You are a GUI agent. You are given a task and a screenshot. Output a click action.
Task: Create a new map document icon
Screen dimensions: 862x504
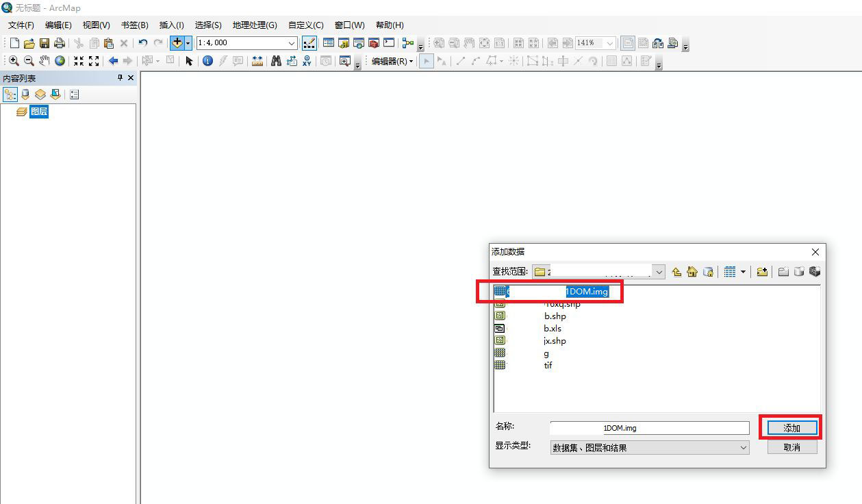click(14, 43)
